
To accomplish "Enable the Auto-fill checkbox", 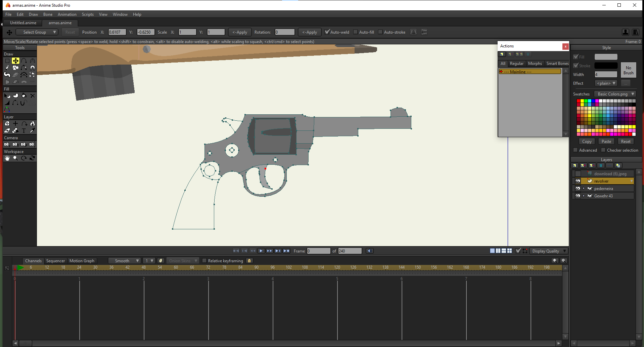I will pyautogui.click(x=356, y=32).
